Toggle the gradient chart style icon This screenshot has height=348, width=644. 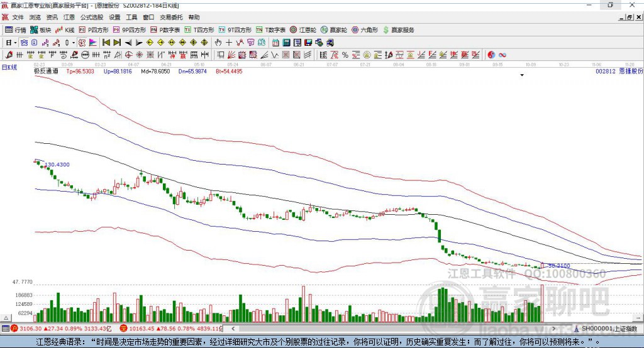click(93, 43)
